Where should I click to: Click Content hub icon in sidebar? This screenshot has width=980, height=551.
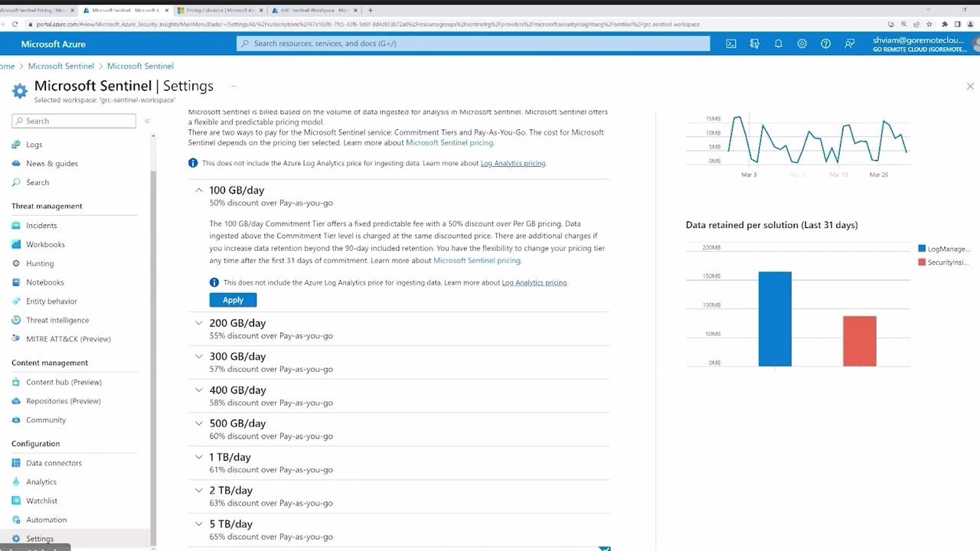point(16,382)
